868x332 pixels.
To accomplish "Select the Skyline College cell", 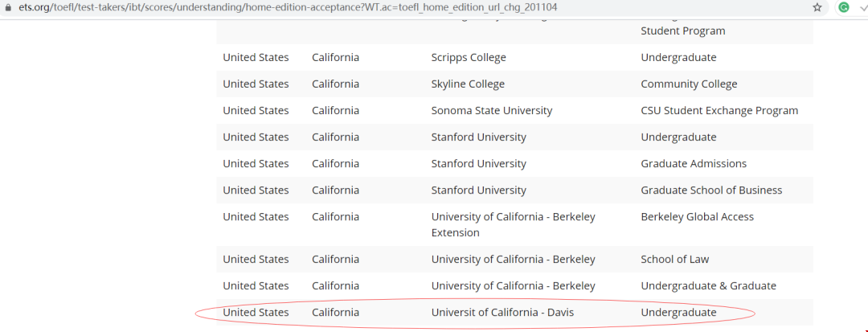I will (x=468, y=84).
